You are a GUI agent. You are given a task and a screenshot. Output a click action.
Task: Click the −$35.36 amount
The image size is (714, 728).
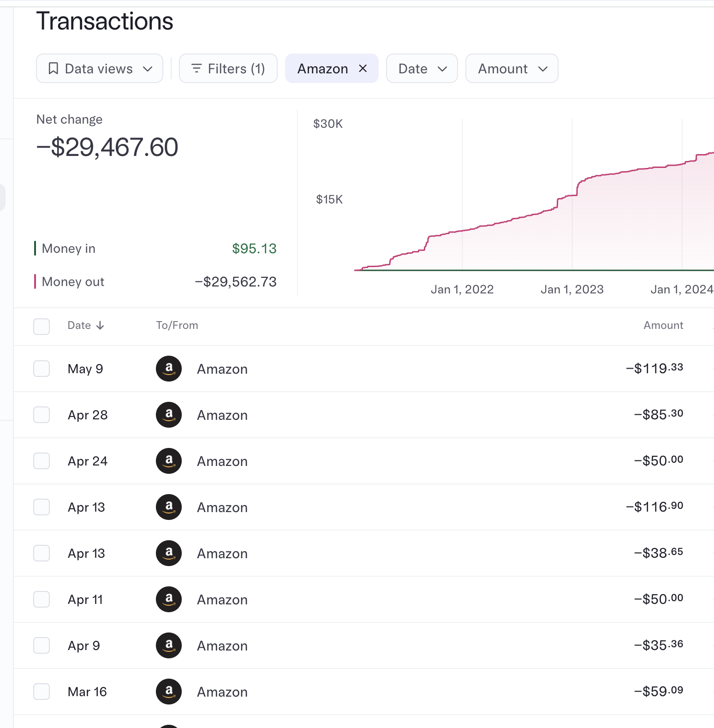coord(659,645)
